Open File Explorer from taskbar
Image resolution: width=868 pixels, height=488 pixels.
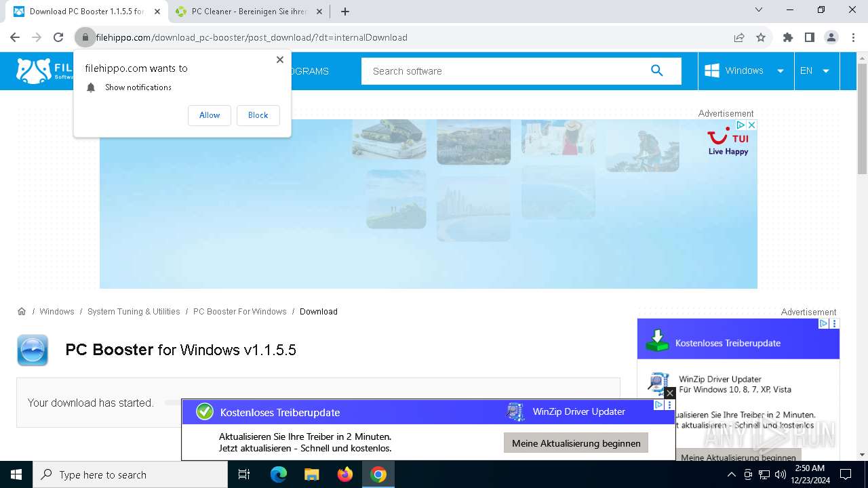pos(311,474)
